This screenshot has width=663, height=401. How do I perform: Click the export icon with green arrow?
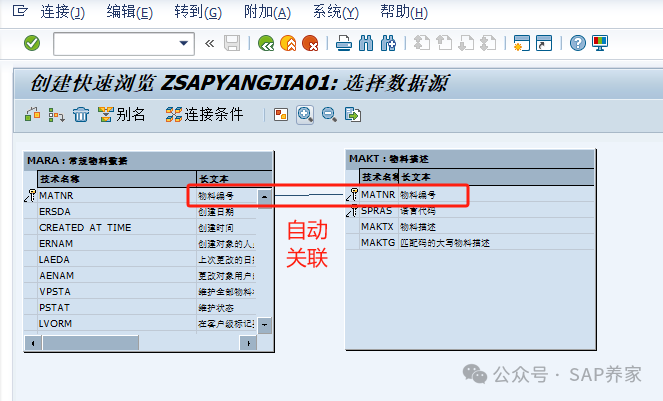[x=353, y=115]
